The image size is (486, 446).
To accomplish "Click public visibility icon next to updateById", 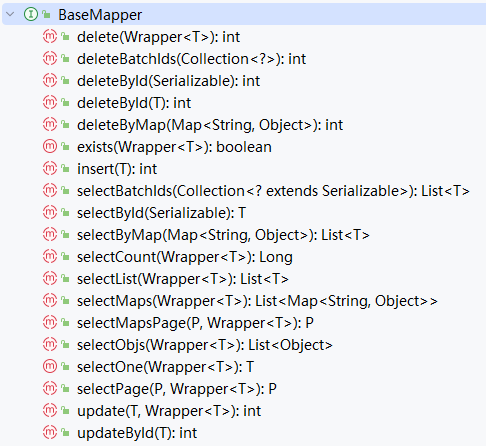I will click(66, 433).
